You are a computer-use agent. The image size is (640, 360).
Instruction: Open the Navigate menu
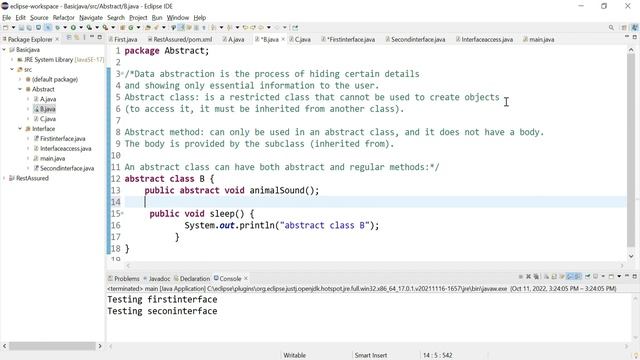[91, 18]
